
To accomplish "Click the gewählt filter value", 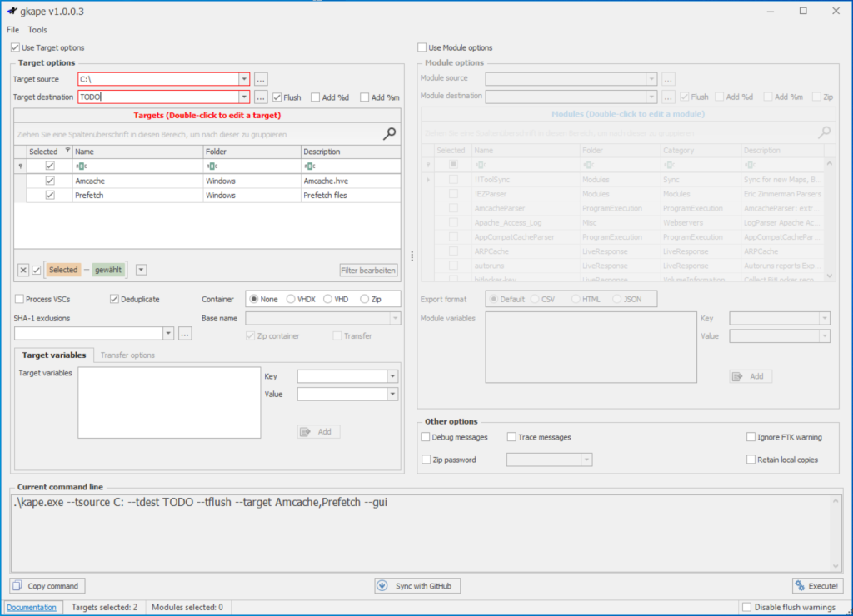I will tap(108, 270).
